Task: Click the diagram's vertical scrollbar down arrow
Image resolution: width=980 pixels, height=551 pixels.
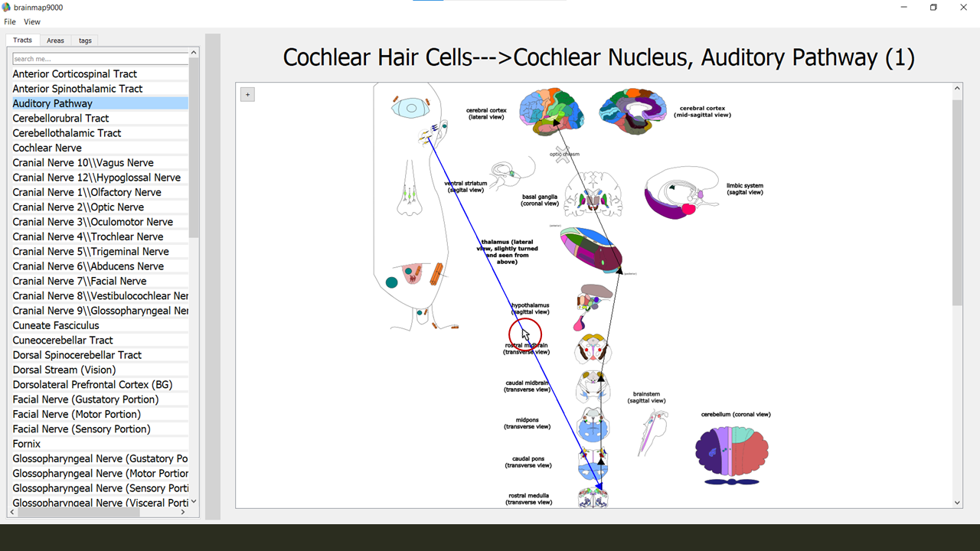Action: tap(957, 503)
